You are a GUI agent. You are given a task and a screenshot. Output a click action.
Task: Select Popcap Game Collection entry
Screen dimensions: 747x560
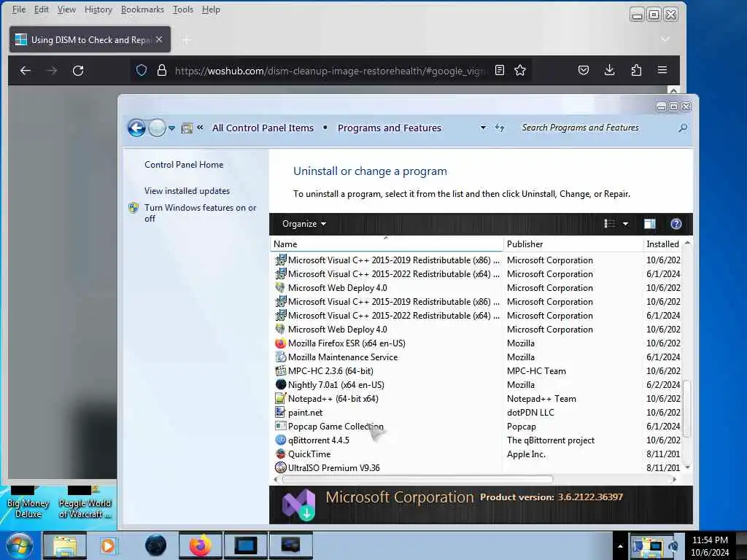point(336,426)
